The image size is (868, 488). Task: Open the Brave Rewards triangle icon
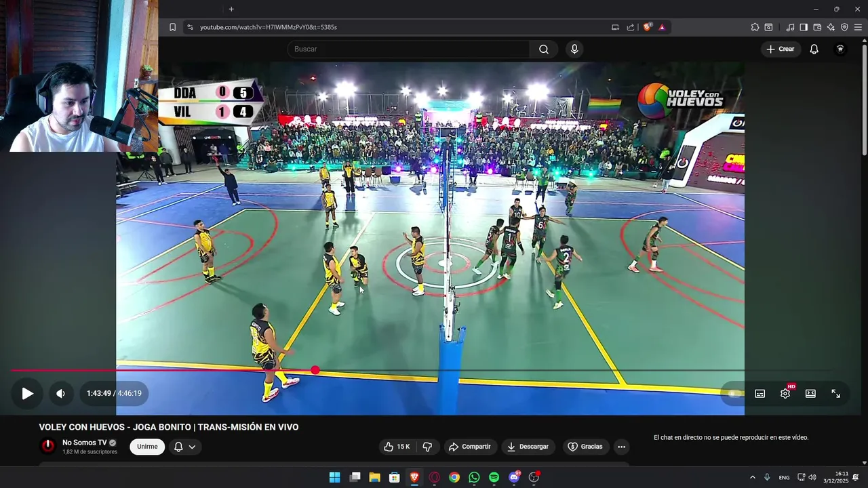(662, 27)
